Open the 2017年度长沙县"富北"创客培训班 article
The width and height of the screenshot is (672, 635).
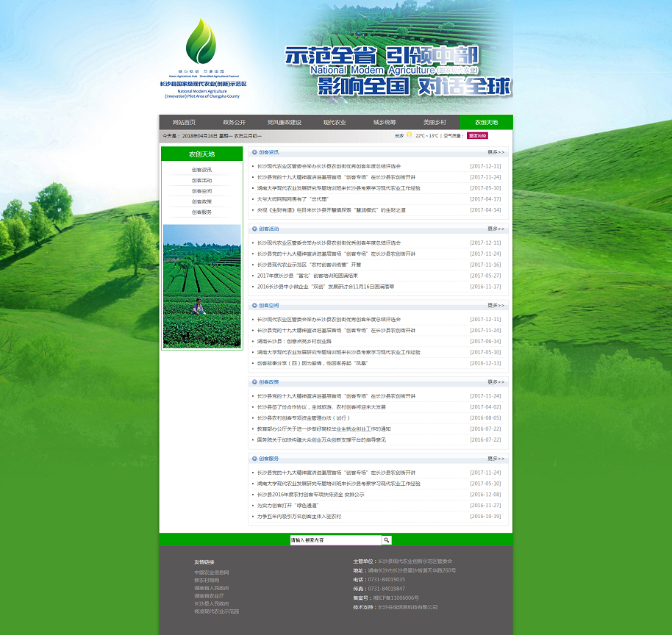point(307,276)
